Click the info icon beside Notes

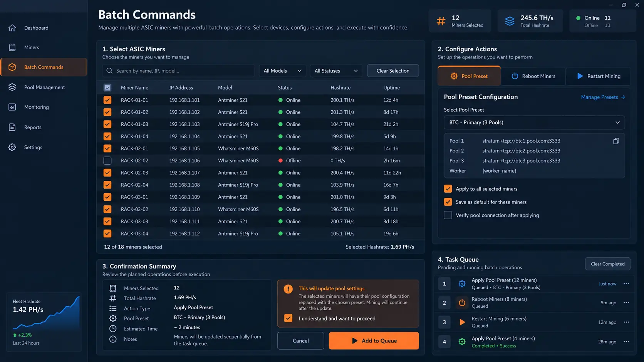tap(113, 339)
